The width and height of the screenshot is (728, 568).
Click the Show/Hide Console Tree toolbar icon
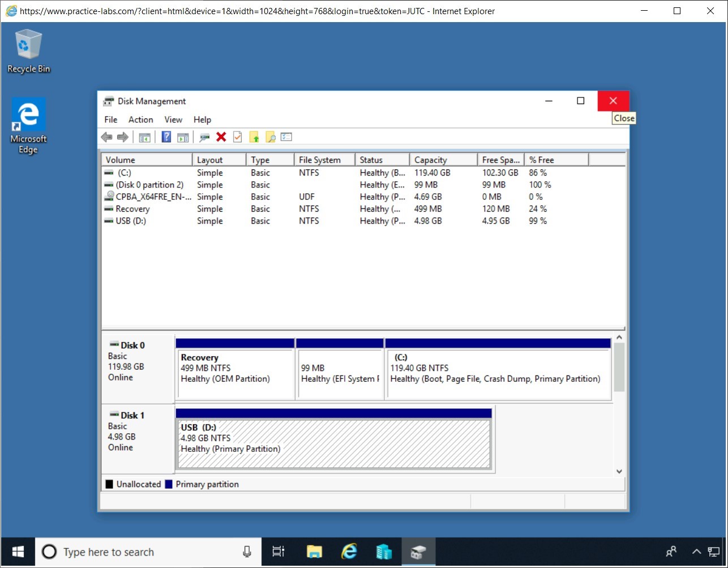point(145,137)
